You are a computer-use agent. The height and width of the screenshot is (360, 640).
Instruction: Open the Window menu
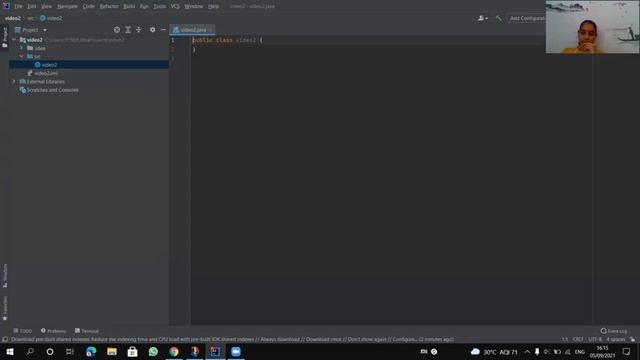193,6
